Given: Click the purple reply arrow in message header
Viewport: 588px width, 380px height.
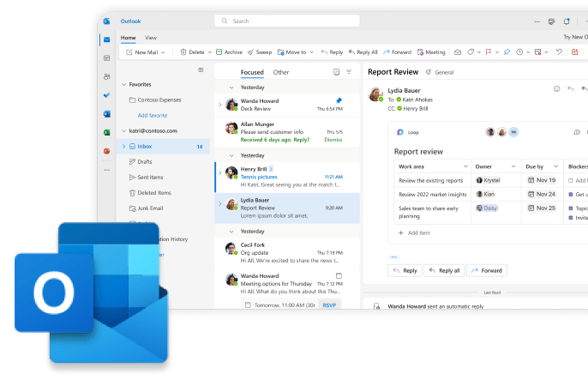Looking at the screenshot, I should (x=571, y=89).
